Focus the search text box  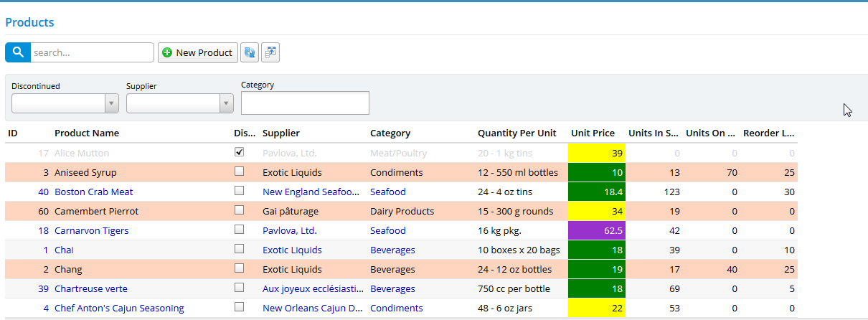[x=92, y=52]
